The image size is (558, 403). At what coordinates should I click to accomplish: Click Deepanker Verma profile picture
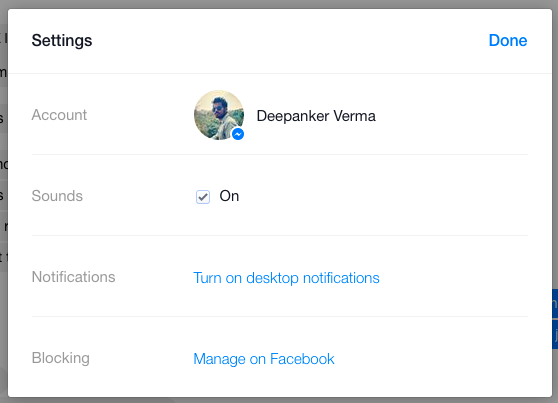pos(219,115)
